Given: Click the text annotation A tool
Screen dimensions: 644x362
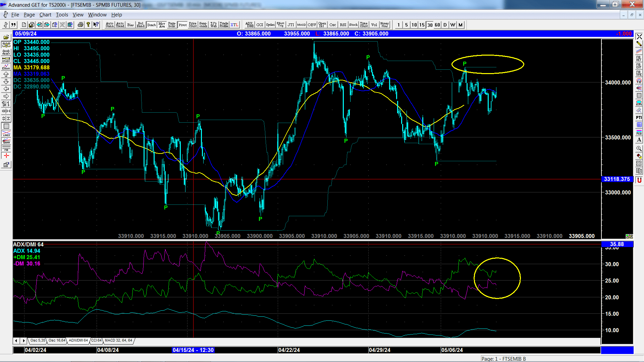Looking at the screenshot, I should click(x=639, y=139).
